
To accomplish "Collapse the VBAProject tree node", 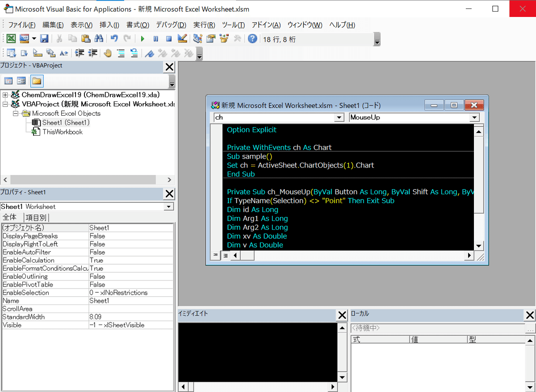I will click(x=5, y=104).
